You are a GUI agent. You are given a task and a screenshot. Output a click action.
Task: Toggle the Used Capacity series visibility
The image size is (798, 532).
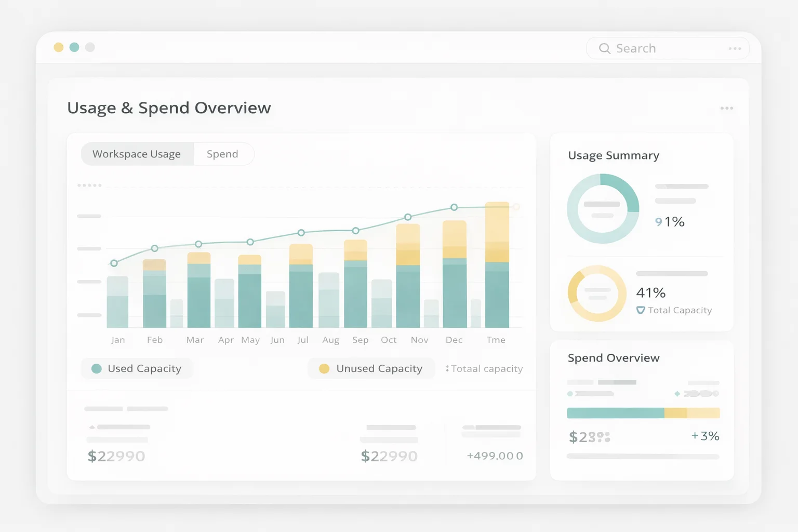(x=137, y=368)
